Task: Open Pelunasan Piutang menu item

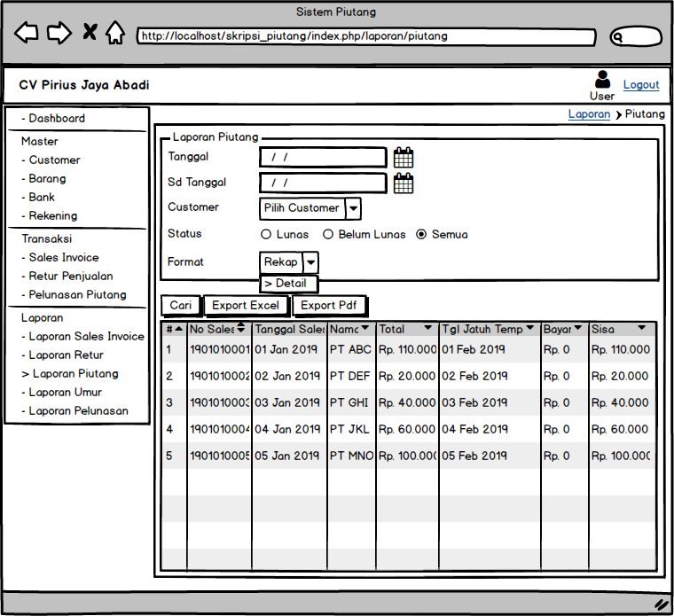Action: (74, 294)
